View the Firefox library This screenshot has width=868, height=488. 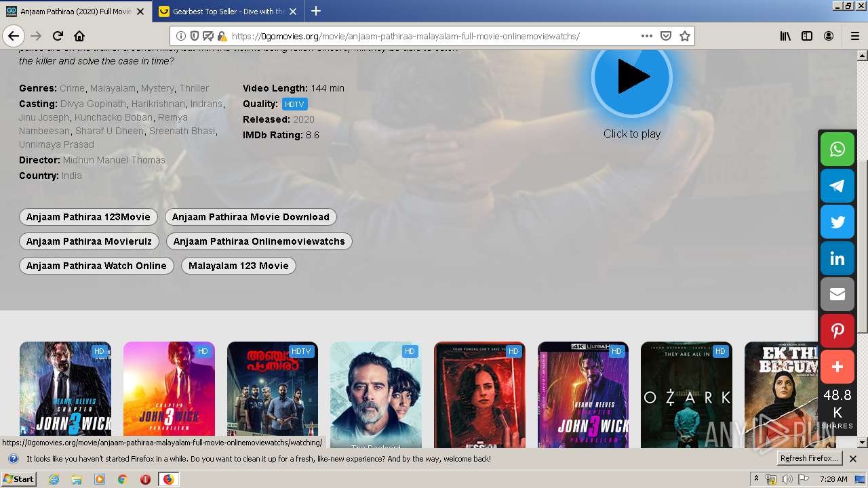tap(785, 36)
